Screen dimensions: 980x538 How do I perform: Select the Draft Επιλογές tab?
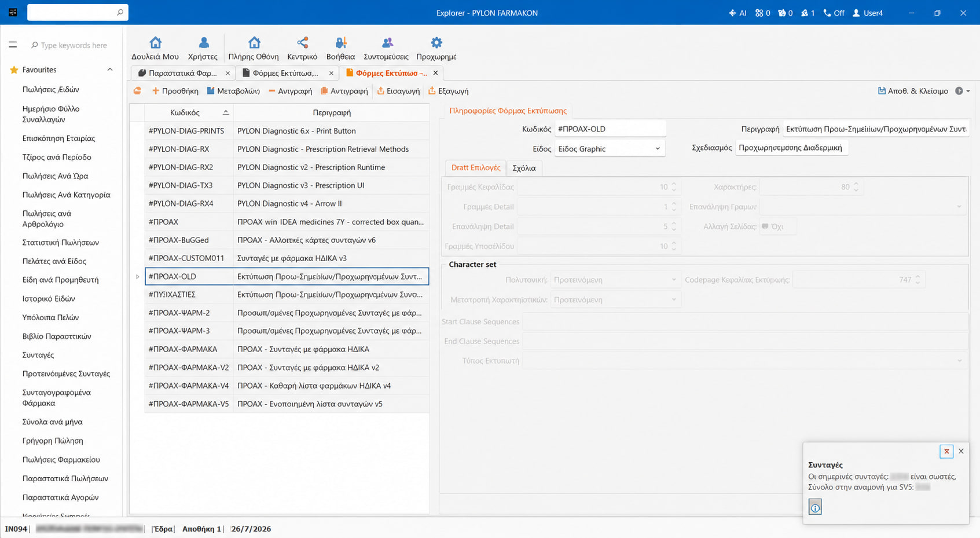475,167
